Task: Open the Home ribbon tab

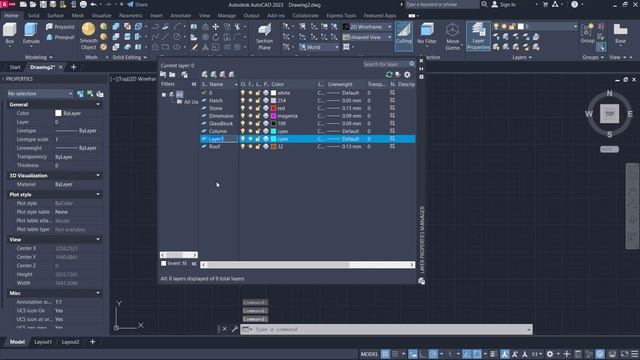Action: pos(11,16)
